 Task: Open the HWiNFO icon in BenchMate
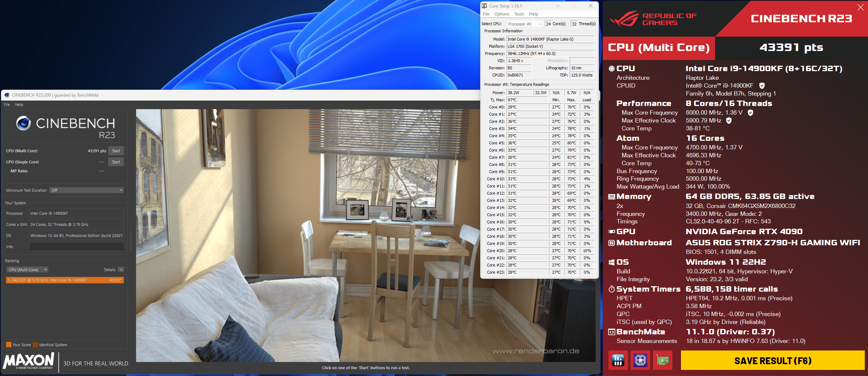point(618,360)
